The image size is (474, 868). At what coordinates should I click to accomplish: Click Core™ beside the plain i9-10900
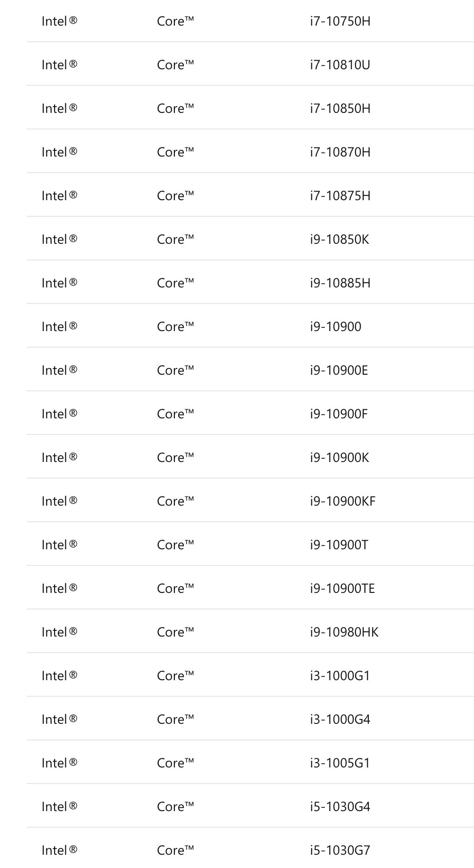tap(175, 327)
